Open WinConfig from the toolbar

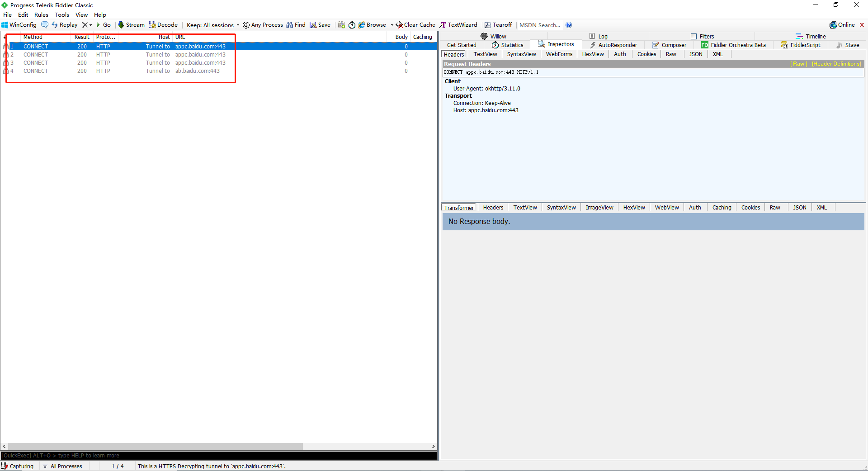pos(19,25)
